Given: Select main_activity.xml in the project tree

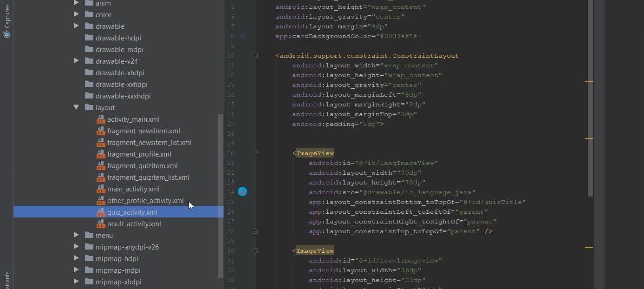Looking at the screenshot, I should click(133, 189).
